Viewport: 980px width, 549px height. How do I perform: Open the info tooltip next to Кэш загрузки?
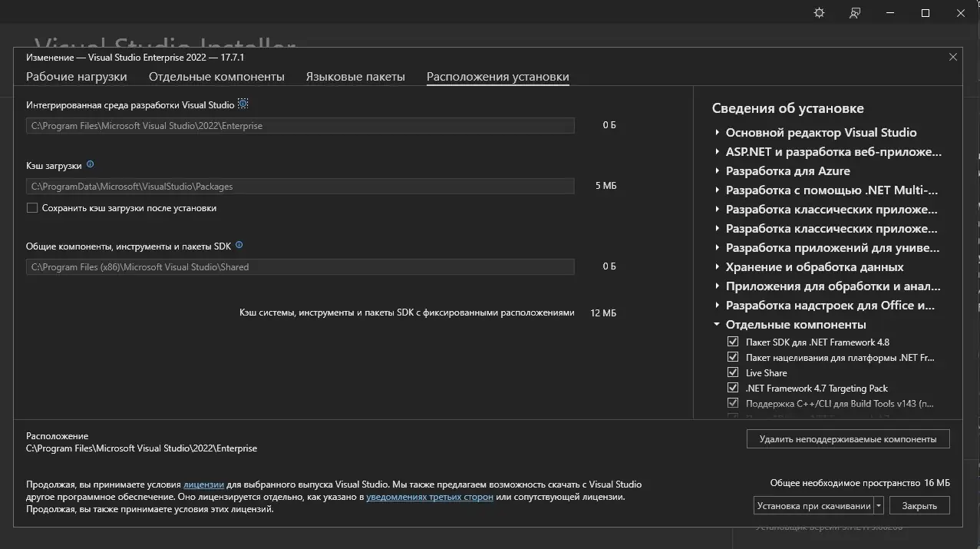pos(90,164)
